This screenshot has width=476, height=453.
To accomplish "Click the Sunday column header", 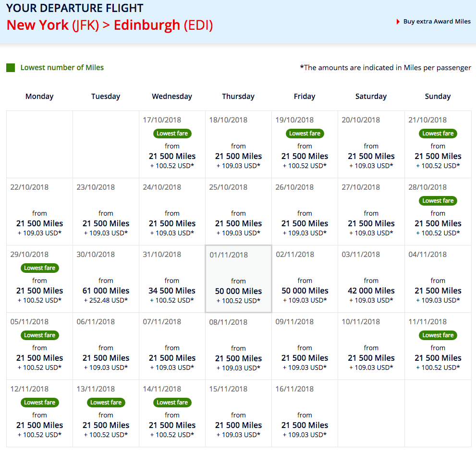I will tap(438, 96).
